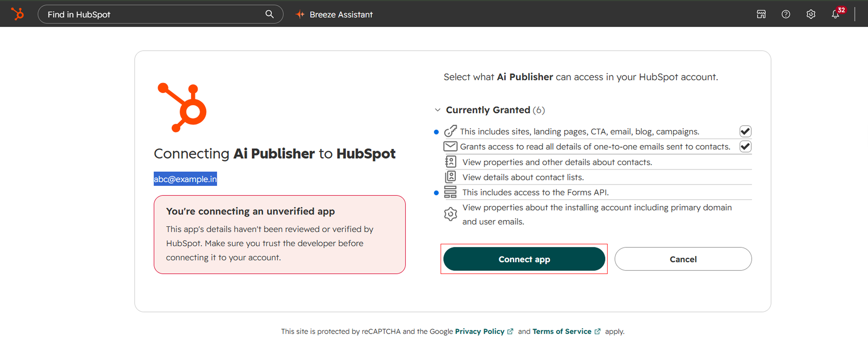Click the HubSpot sprocket logo in top bar

click(x=17, y=14)
